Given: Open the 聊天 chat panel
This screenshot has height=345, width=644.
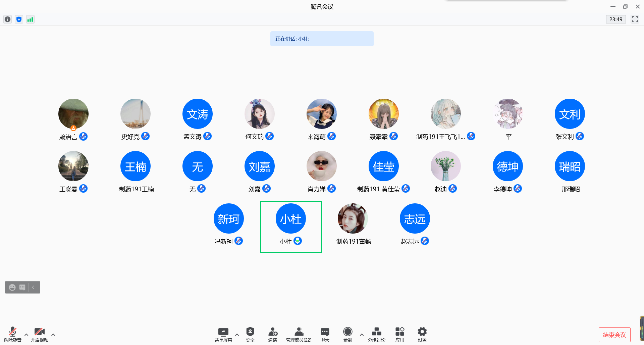Looking at the screenshot, I should click(x=325, y=334).
